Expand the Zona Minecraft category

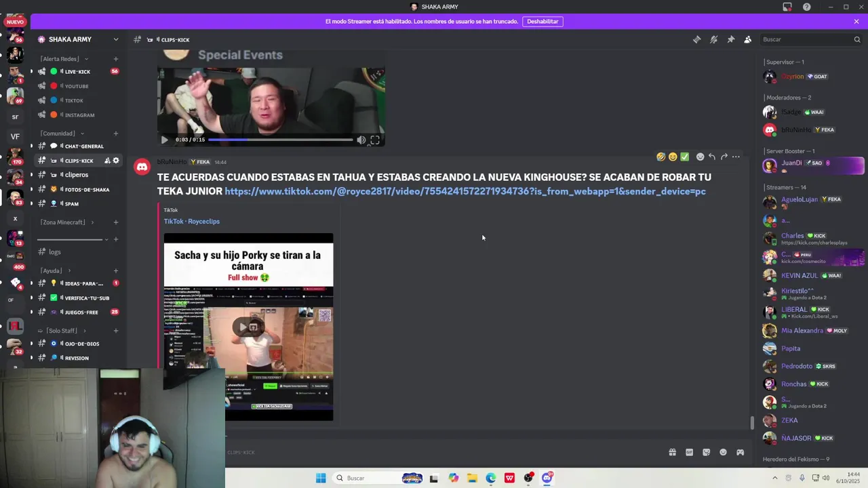point(66,222)
